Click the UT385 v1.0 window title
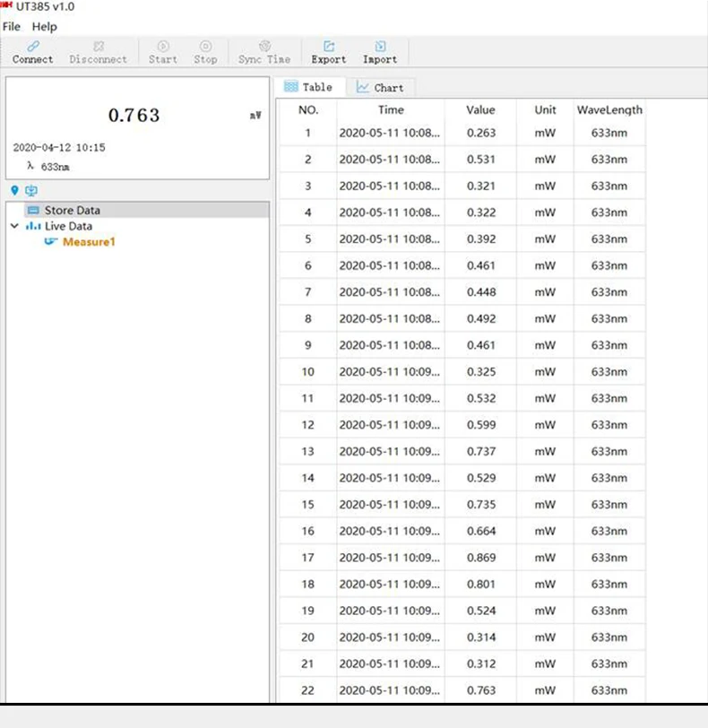Image resolution: width=708 pixels, height=728 pixels. (45, 6)
